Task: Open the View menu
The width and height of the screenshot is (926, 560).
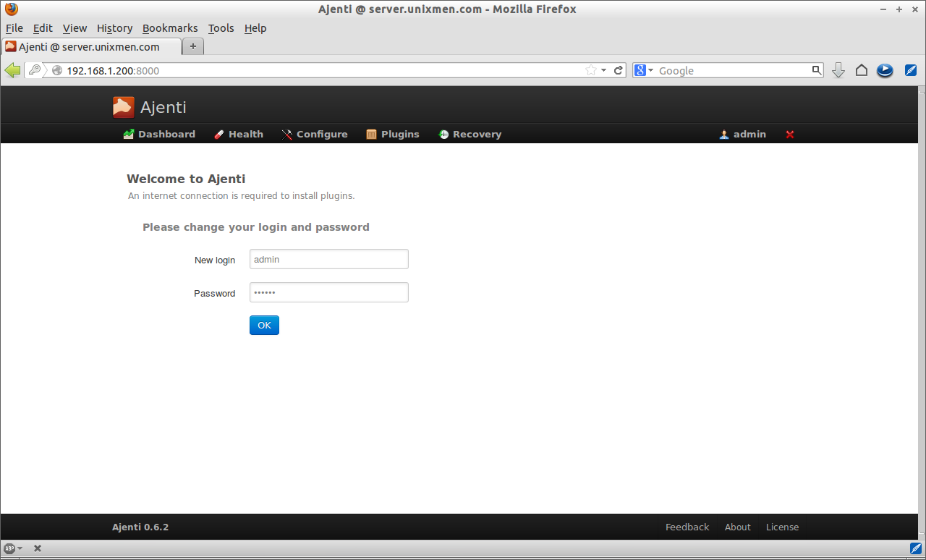Action: (75, 28)
